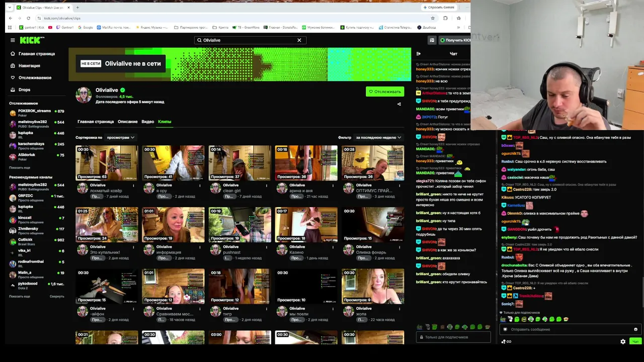Expand followed channels with Показать еще
The height and width of the screenshot is (362, 644).
click(x=20, y=167)
